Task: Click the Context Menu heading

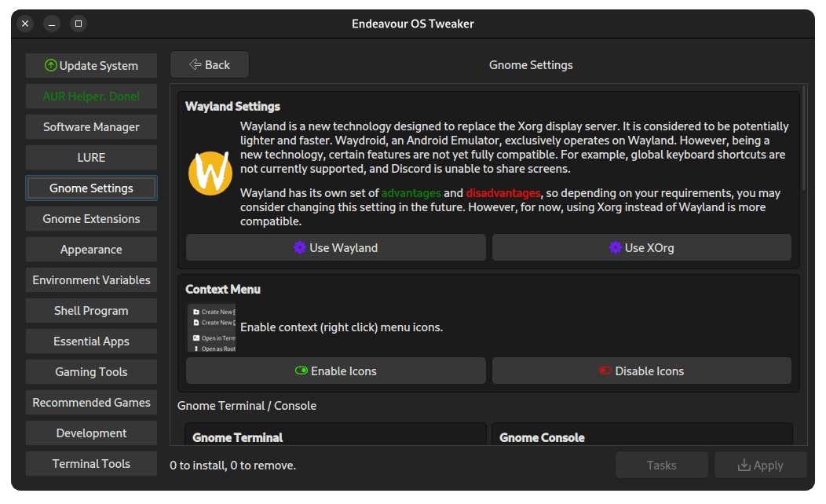Action: (223, 289)
